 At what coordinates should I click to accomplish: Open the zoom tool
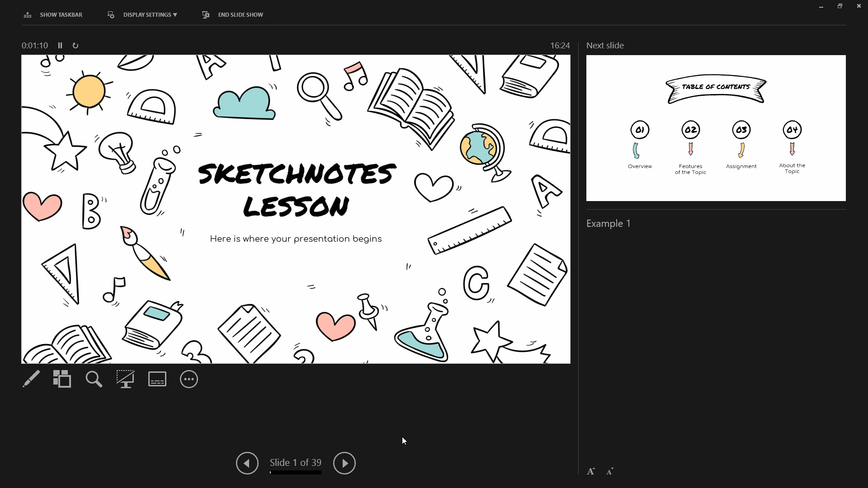[x=94, y=380]
